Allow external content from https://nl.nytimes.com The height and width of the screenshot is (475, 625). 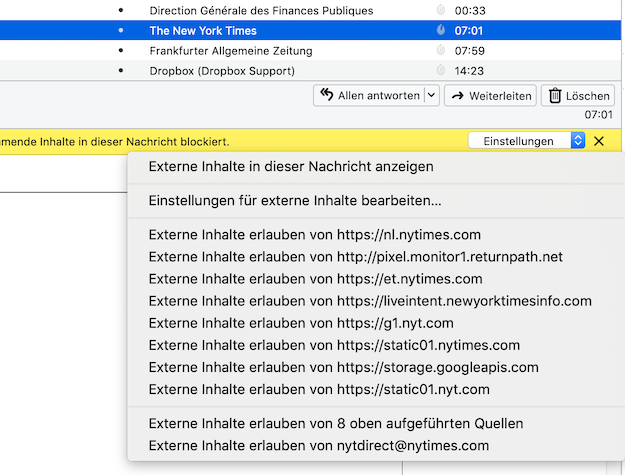pyautogui.click(x=315, y=235)
